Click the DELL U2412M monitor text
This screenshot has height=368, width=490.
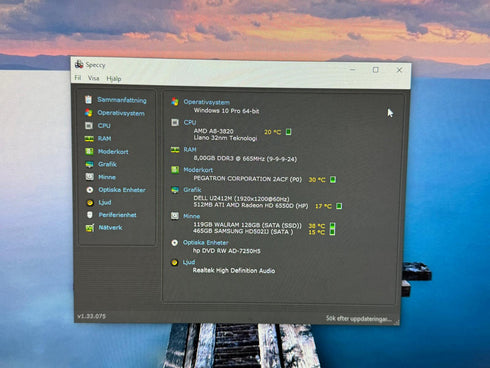pyautogui.click(x=241, y=199)
